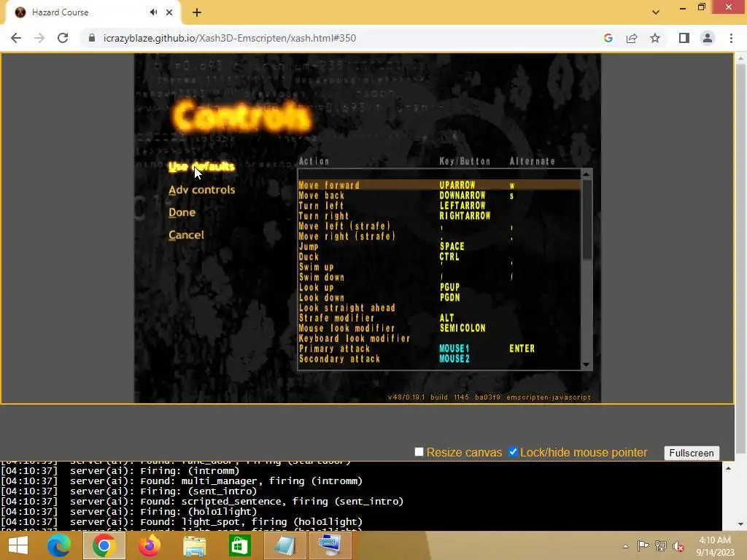Screen dimensions: 747x560
Task: Select the Duck action row
Action: coord(439,257)
